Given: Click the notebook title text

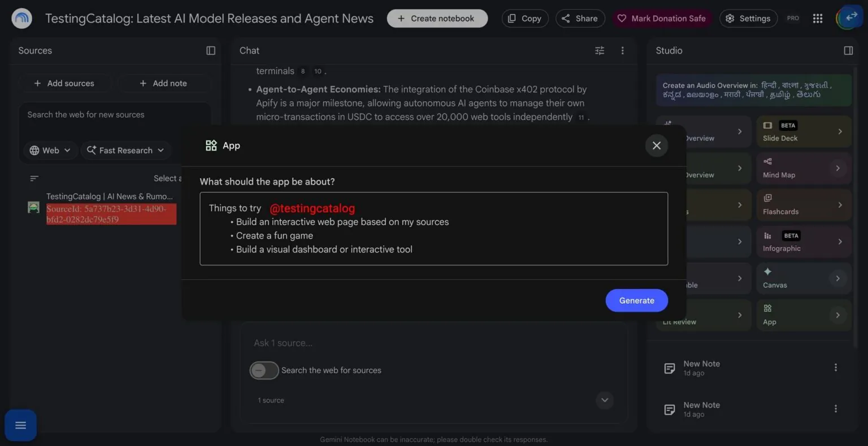Looking at the screenshot, I should (x=209, y=19).
